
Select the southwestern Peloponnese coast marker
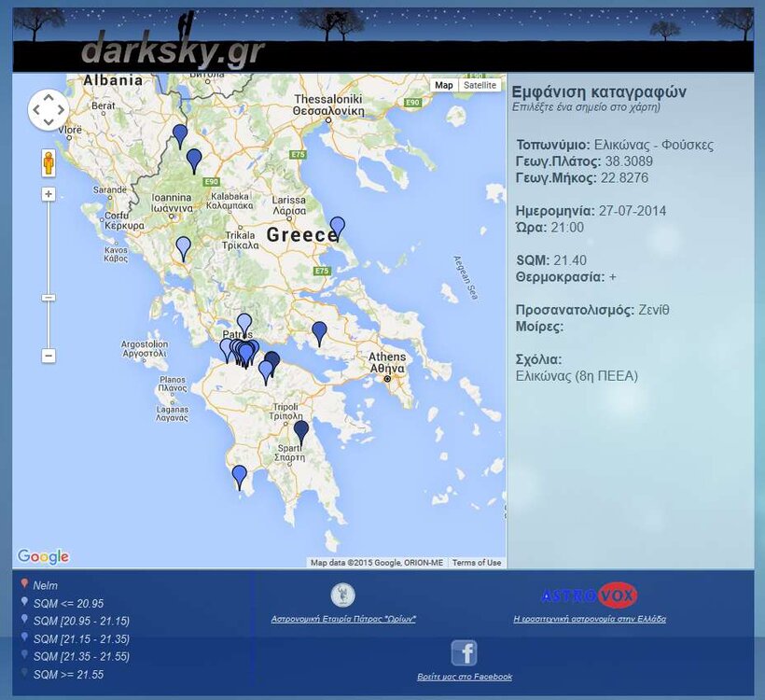[x=240, y=476]
